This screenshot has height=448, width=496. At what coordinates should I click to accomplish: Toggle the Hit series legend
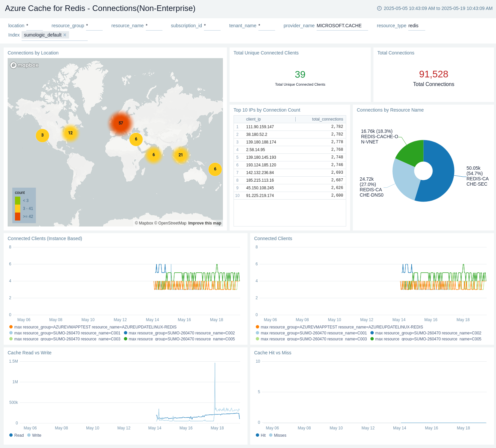(x=261, y=435)
